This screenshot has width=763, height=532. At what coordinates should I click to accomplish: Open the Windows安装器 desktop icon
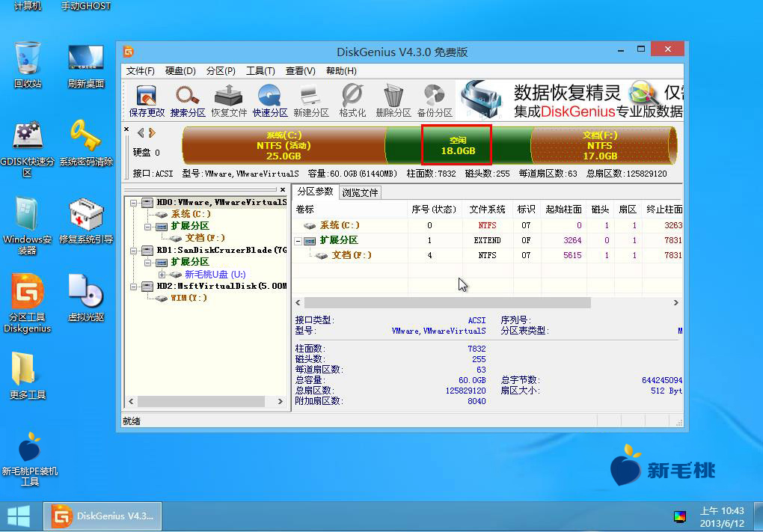[27, 226]
